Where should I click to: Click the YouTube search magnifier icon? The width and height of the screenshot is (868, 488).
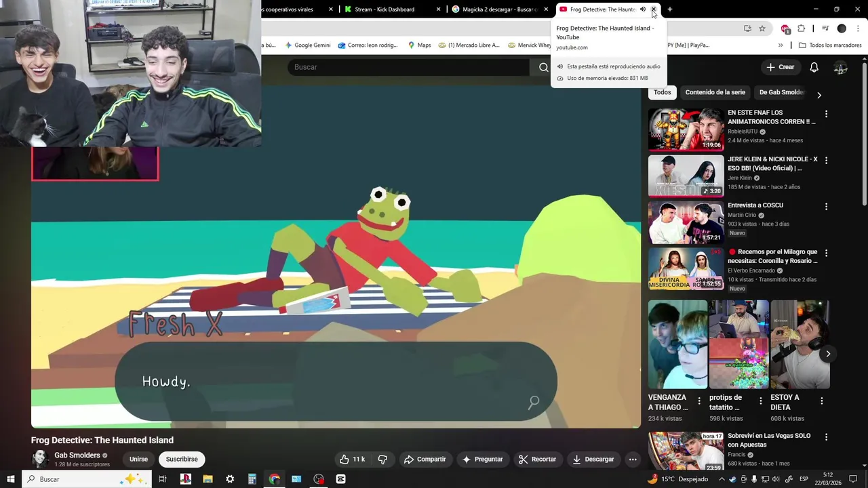click(543, 67)
